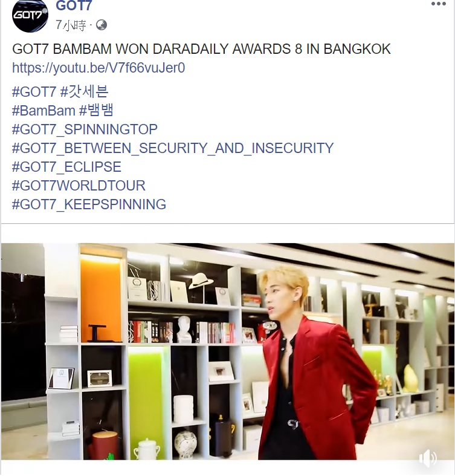Click the orange shelf area in video
This screenshot has width=455, height=476.
[101, 300]
